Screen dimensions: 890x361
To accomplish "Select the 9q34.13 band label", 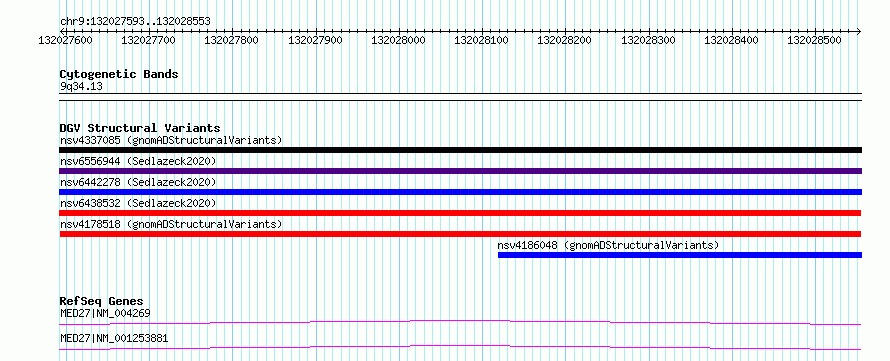I will point(81,86).
